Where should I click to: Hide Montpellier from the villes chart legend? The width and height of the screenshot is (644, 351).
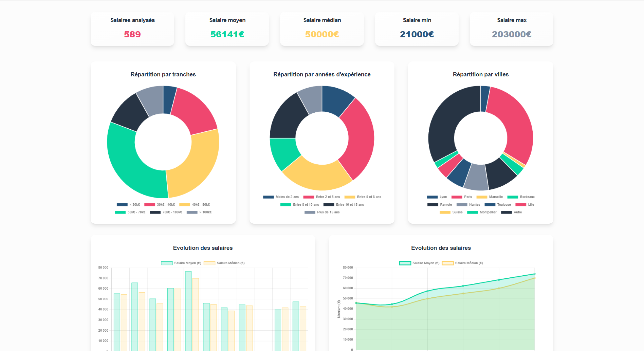click(482, 212)
